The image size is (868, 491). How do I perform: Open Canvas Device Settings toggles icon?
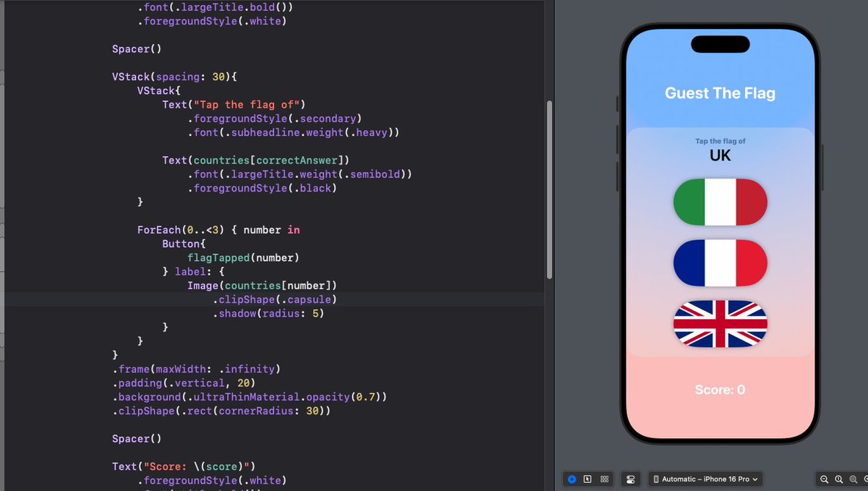pos(631,479)
